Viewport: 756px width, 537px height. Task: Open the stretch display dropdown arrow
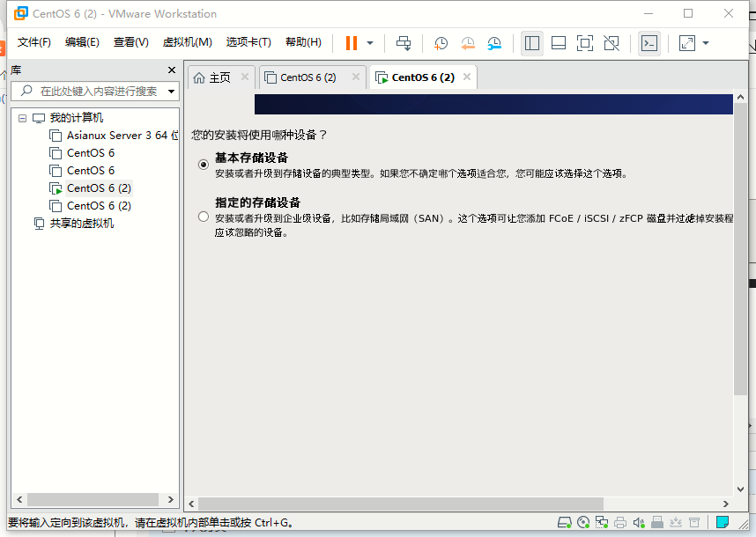[706, 43]
